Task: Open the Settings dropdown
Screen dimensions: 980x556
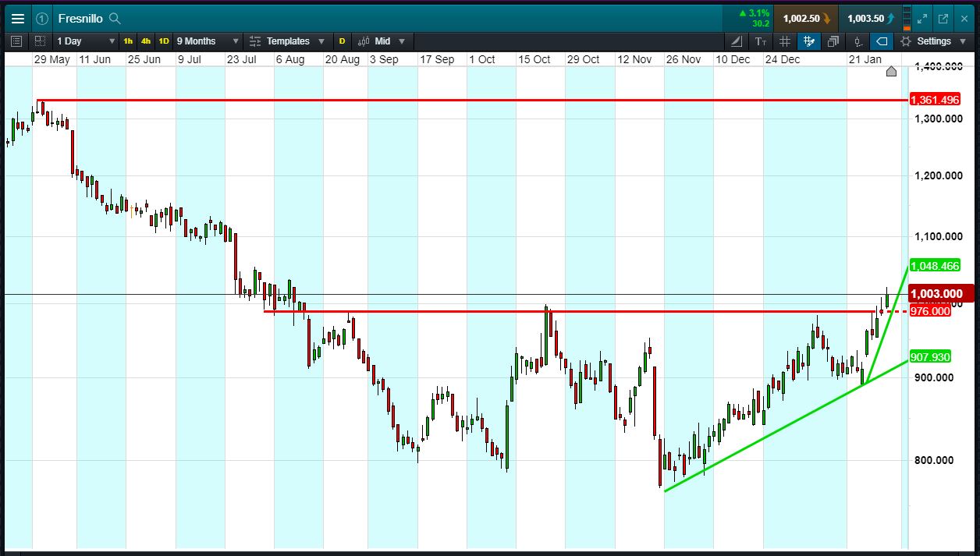Action: (932, 41)
